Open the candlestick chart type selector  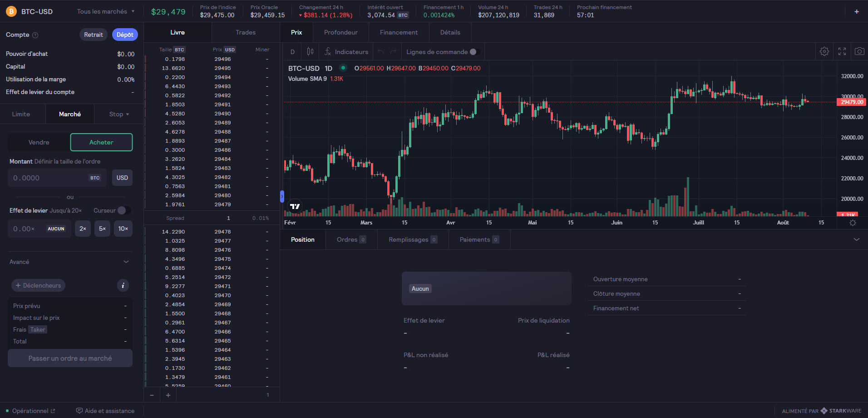(310, 52)
